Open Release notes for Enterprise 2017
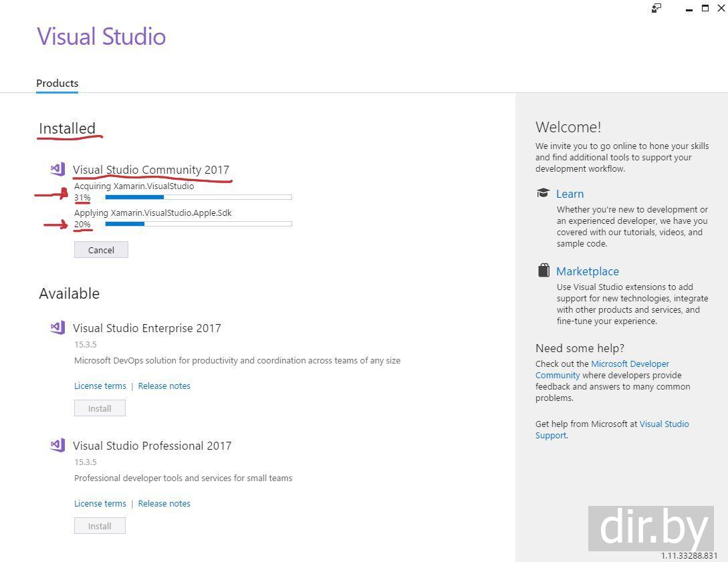Viewport: 728px width, 562px height. pos(164,386)
